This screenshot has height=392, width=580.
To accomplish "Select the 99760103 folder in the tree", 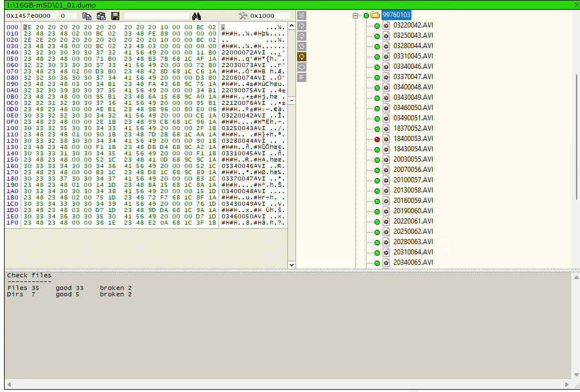I will [x=396, y=15].
